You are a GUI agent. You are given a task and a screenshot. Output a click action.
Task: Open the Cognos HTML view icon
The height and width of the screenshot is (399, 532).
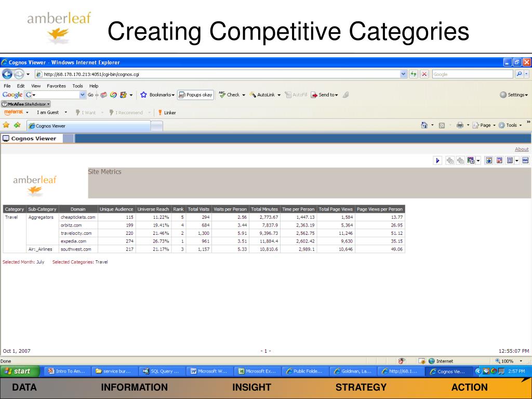(x=489, y=161)
